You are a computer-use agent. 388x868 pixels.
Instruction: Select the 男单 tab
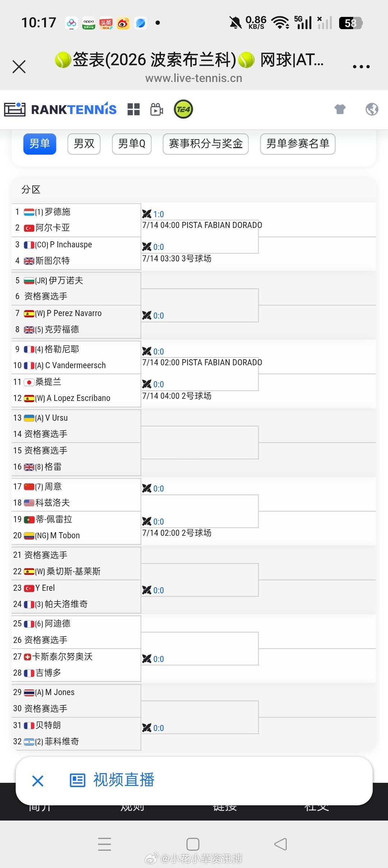click(x=40, y=144)
